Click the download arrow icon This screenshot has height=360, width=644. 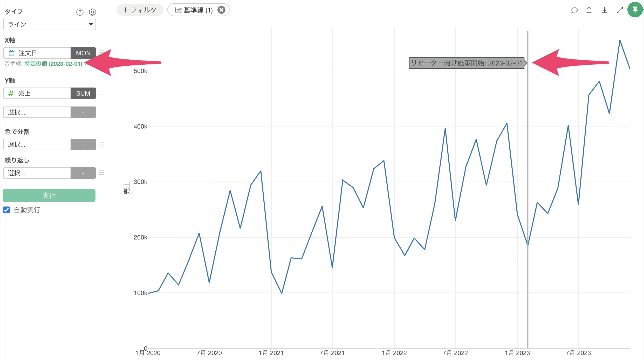click(604, 10)
